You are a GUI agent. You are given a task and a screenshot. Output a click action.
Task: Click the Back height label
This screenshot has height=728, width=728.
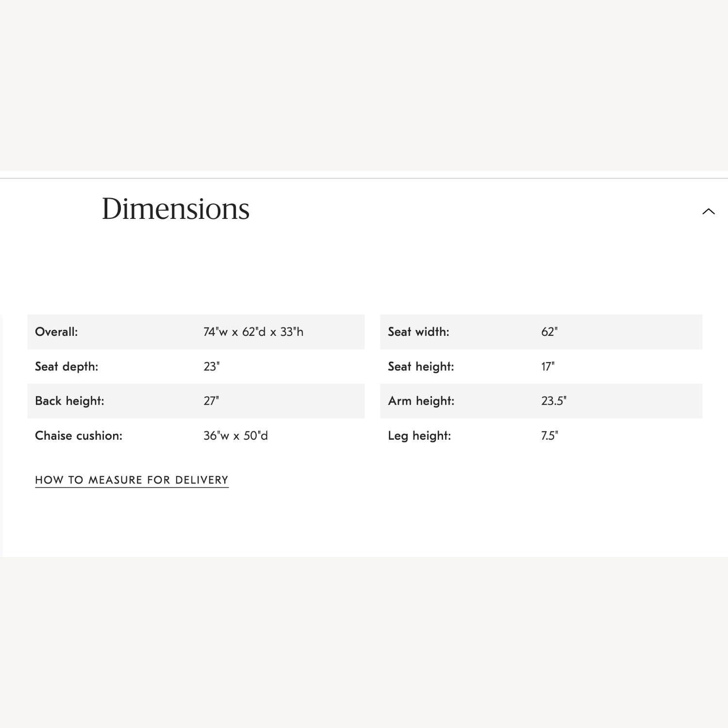pyautogui.click(x=69, y=401)
